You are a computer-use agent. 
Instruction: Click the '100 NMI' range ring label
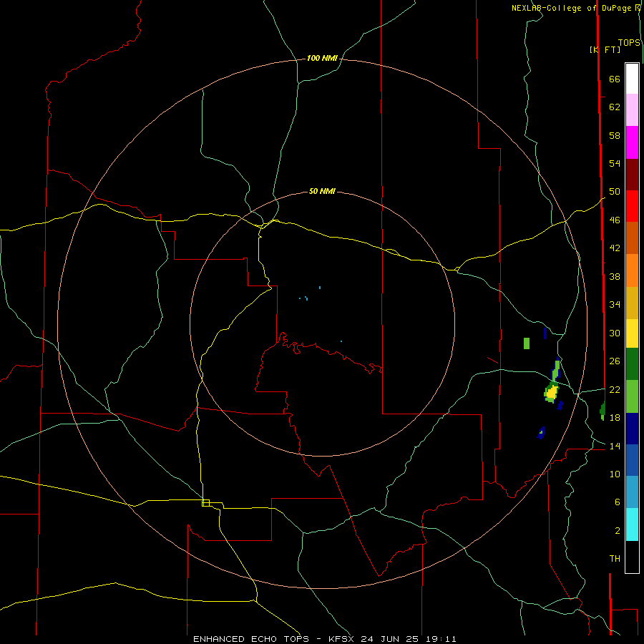[322, 59]
